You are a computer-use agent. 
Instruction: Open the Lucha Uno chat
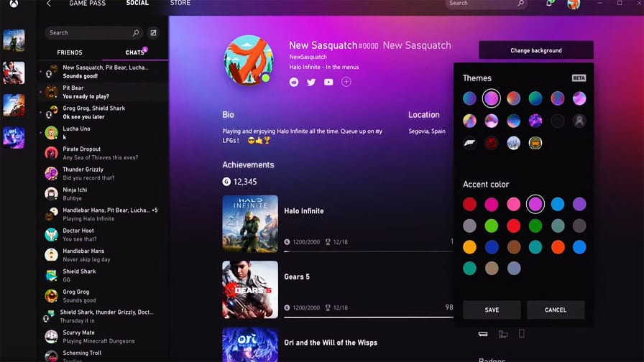pyautogui.click(x=103, y=133)
